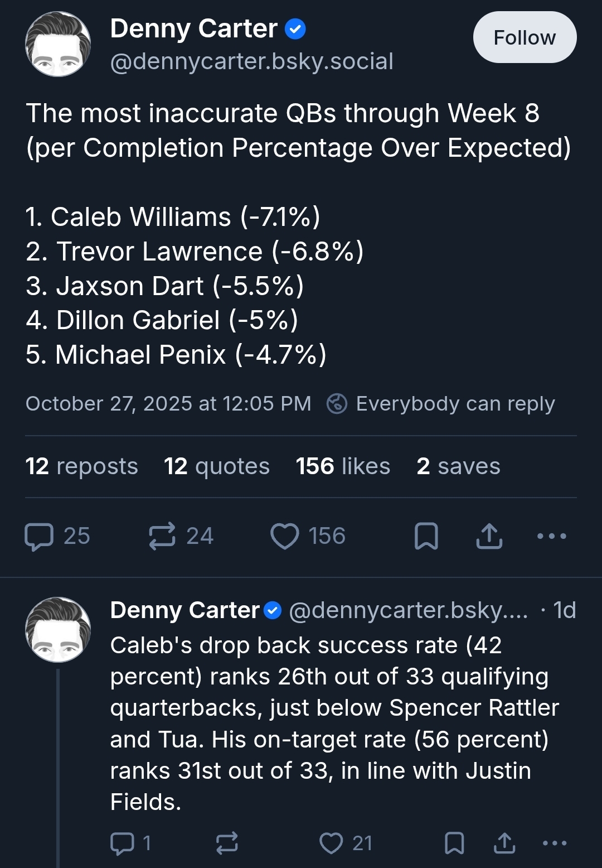This screenshot has height=868, width=602.
Task: Share the main post via share icon
Action: (x=489, y=537)
